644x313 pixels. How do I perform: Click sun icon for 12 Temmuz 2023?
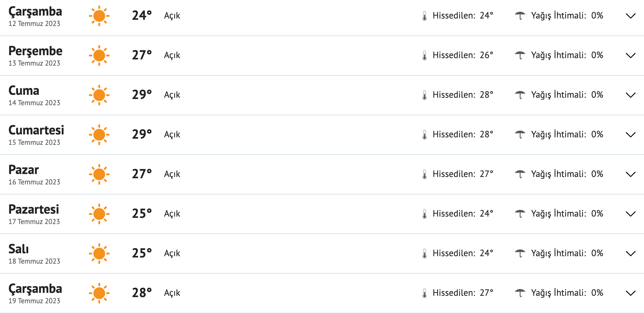pyautogui.click(x=99, y=16)
